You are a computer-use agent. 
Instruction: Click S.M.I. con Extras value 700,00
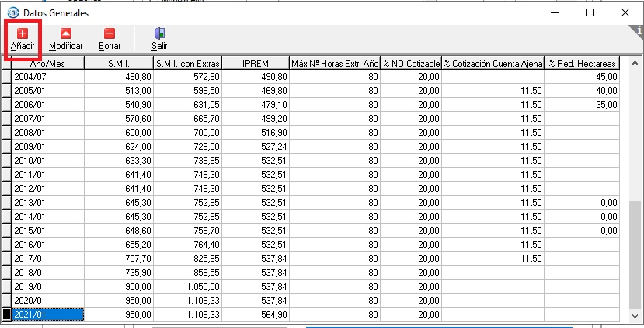pos(207,132)
